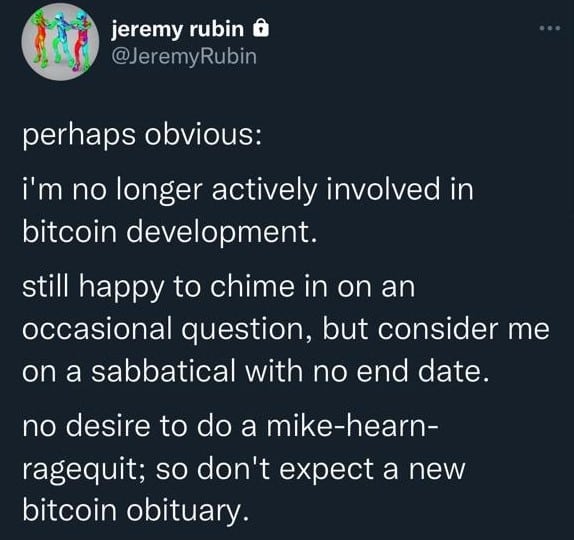
Task: Click the padlock protected-account icon
Action: click(x=261, y=29)
